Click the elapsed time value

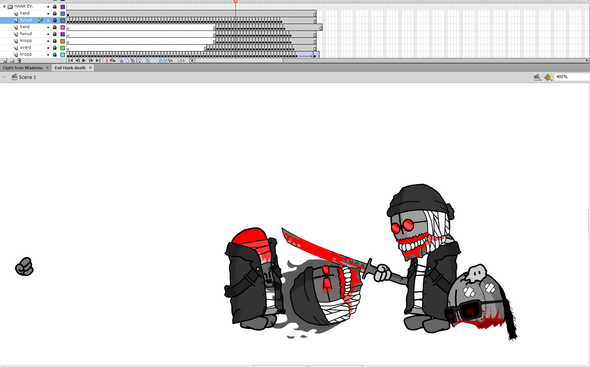tap(180, 61)
